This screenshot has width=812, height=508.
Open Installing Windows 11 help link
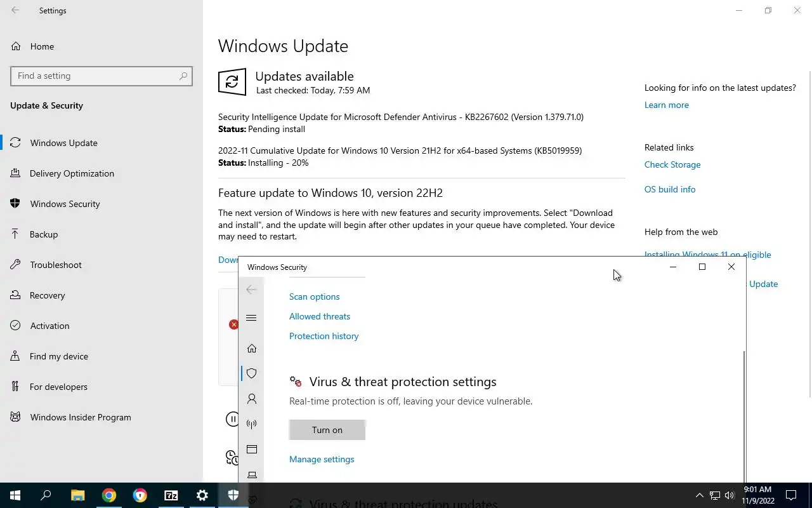708,254
